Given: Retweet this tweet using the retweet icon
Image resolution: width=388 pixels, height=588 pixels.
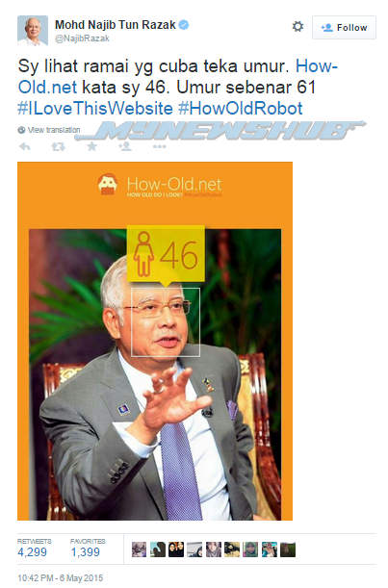Looking at the screenshot, I should (58, 146).
